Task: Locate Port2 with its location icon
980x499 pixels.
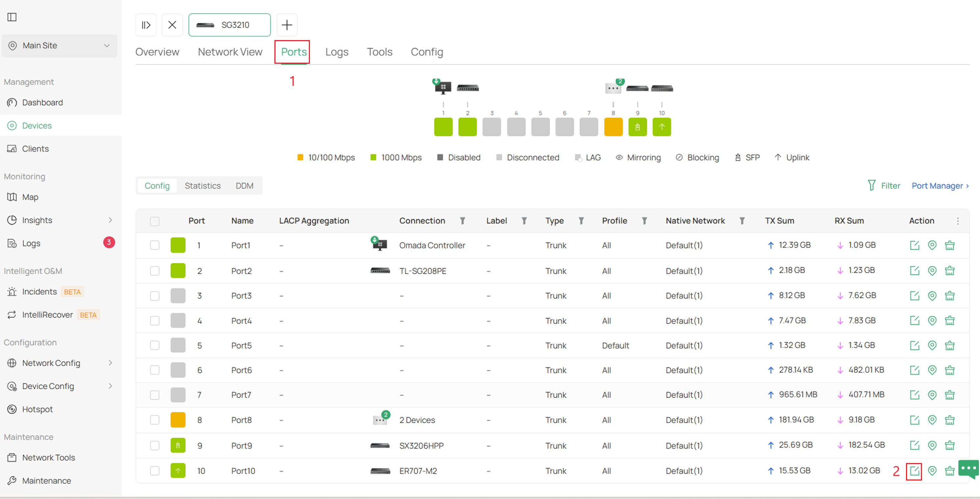Action: point(932,270)
